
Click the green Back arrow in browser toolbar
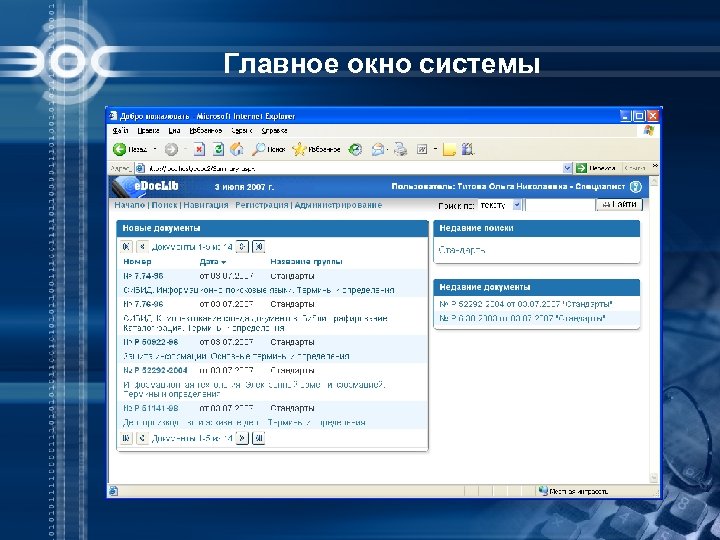point(119,149)
